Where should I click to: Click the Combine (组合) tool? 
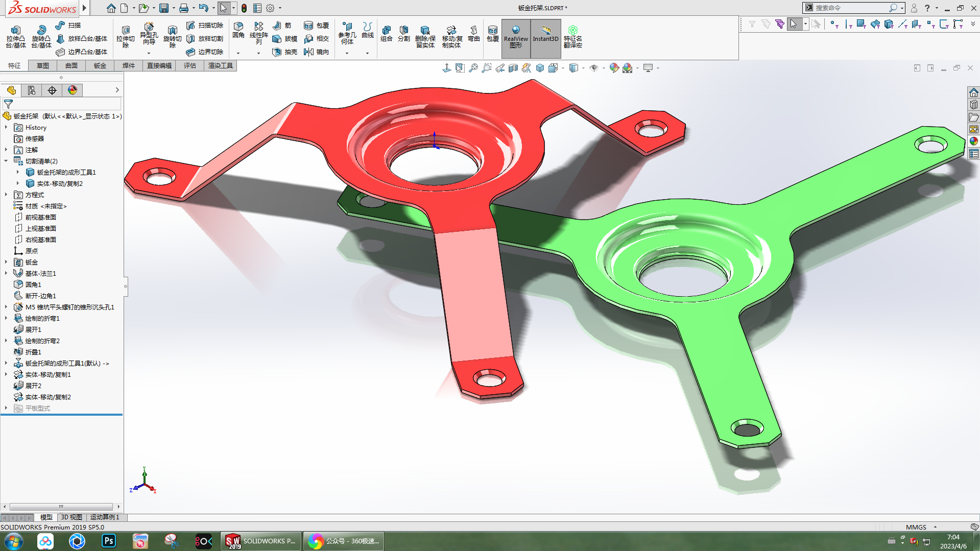[x=387, y=33]
